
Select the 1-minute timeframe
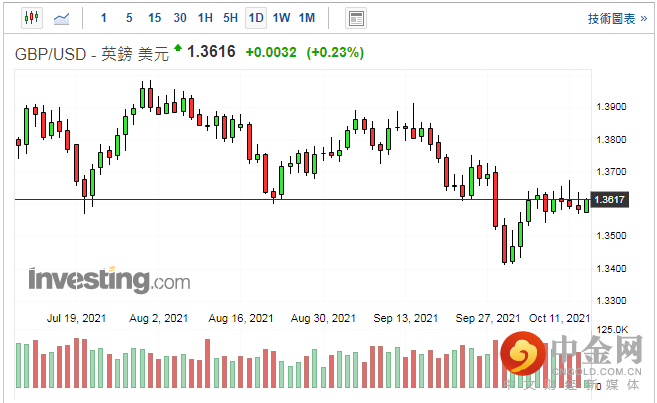pyautogui.click(x=105, y=18)
